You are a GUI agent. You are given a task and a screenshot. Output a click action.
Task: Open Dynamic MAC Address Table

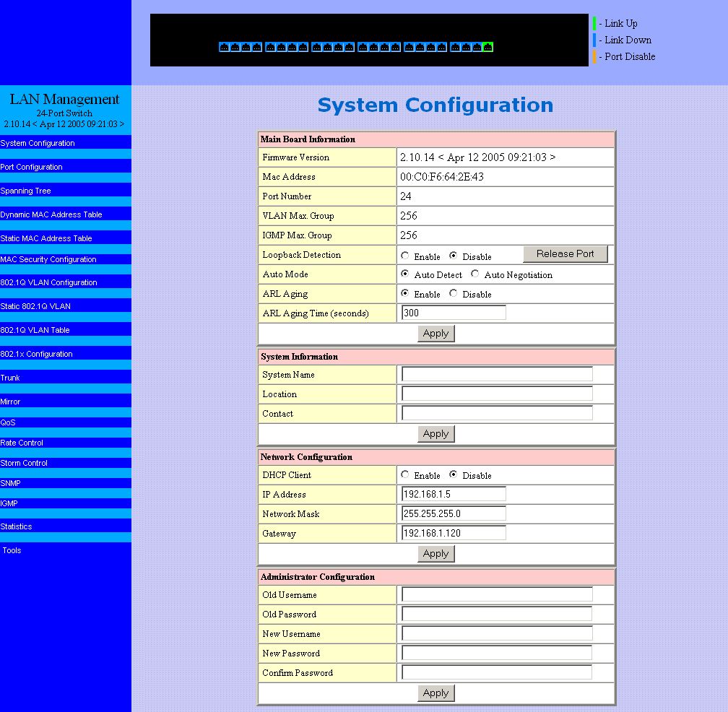coord(51,214)
